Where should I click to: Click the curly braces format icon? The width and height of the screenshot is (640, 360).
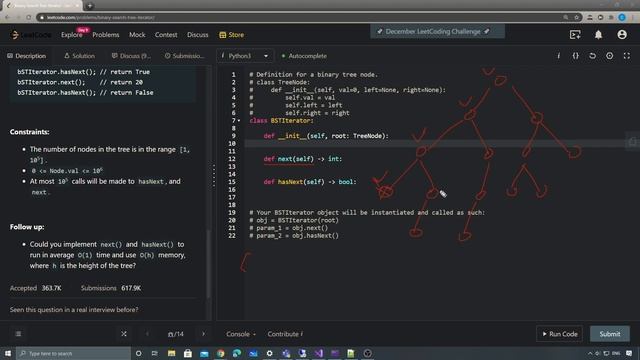point(576,56)
